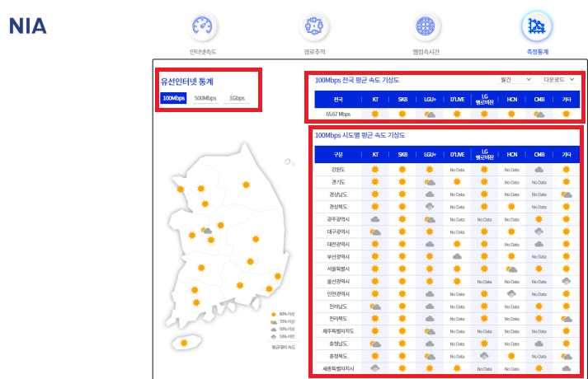The height and width of the screenshot is (379, 588).
Task: Click the nationwide KT sun icon
Action: click(375, 114)
